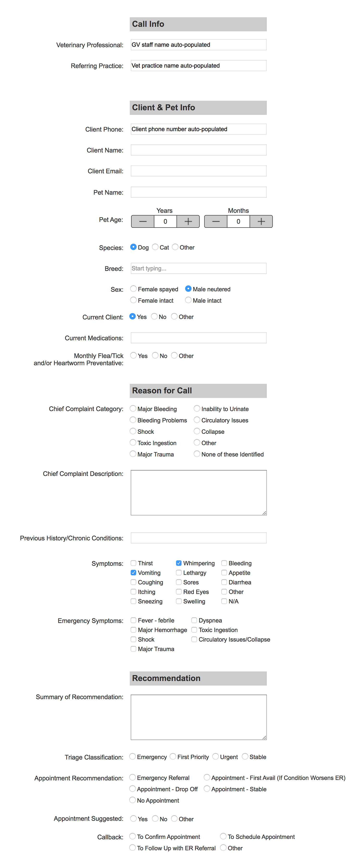The height and width of the screenshot is (868, 360).
Task: Select Appointment - First Avail recommendation
Action: click(x=207, y=777)
